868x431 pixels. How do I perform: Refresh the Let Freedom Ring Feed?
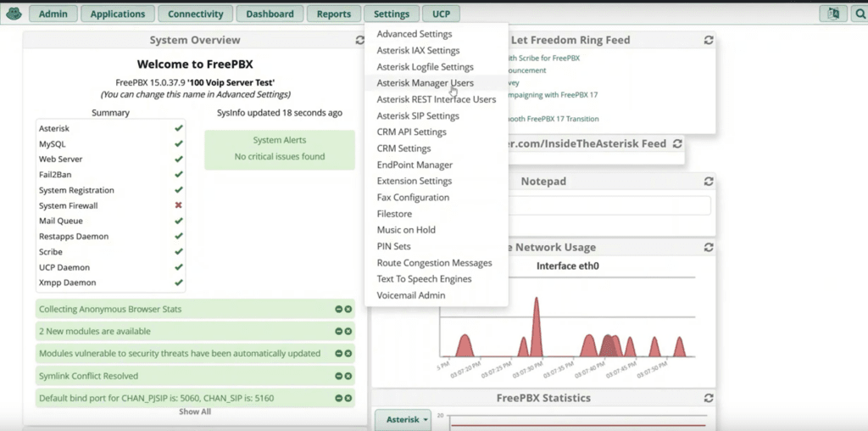[709, 40]
